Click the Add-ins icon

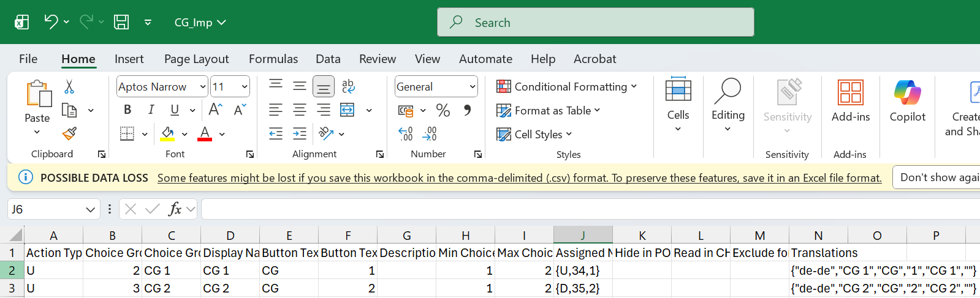pos(850,101)
